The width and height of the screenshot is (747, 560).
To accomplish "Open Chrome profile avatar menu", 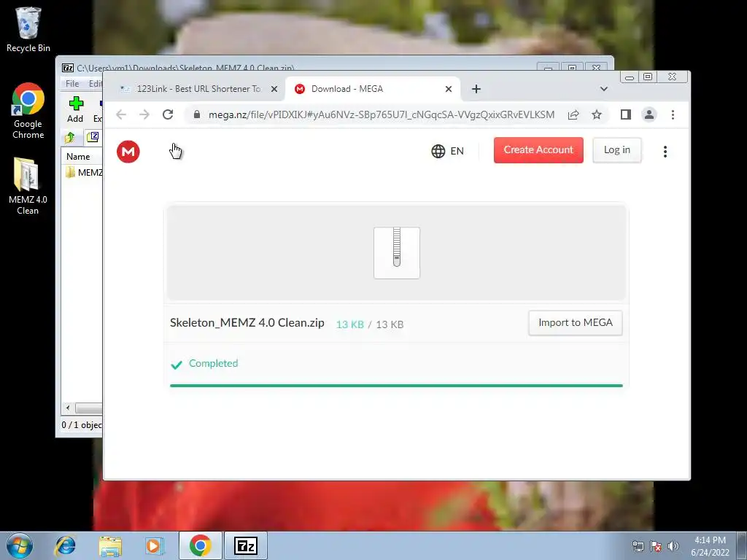I will (649, 114).
